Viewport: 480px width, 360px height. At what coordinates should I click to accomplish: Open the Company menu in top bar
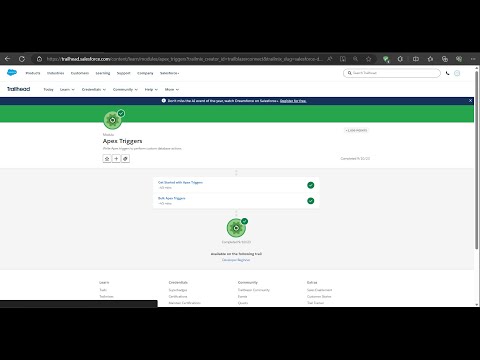click(145, 73)
